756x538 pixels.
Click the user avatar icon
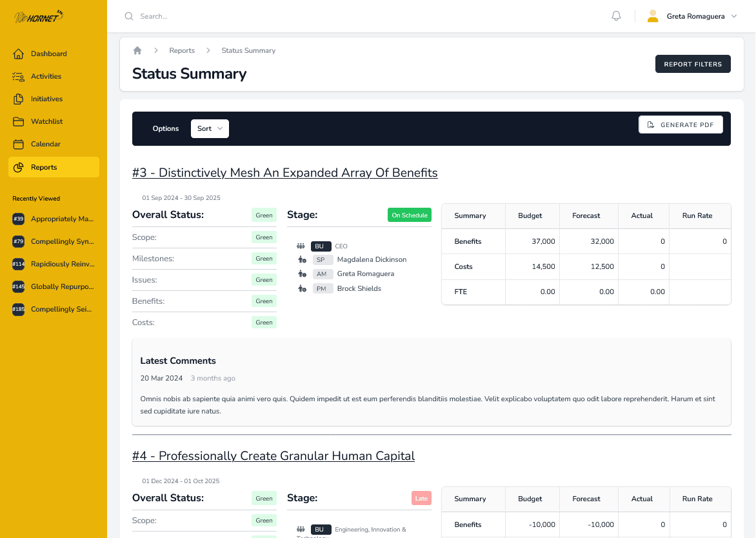pos(653,16)
